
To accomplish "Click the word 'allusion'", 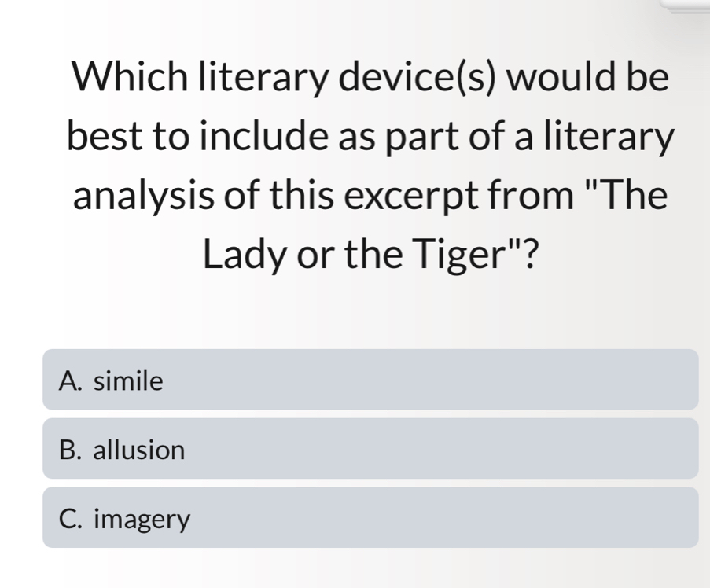I will (x=139, y=450).
